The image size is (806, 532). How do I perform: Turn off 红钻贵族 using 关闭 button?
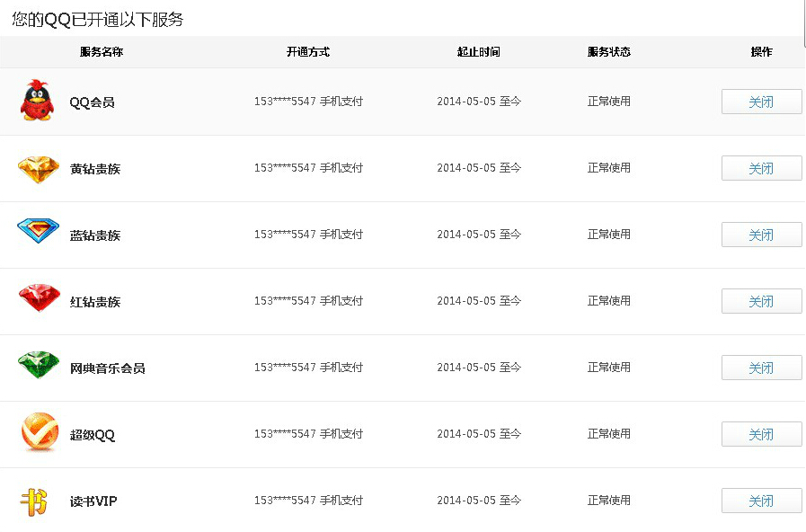click(761, 301)
